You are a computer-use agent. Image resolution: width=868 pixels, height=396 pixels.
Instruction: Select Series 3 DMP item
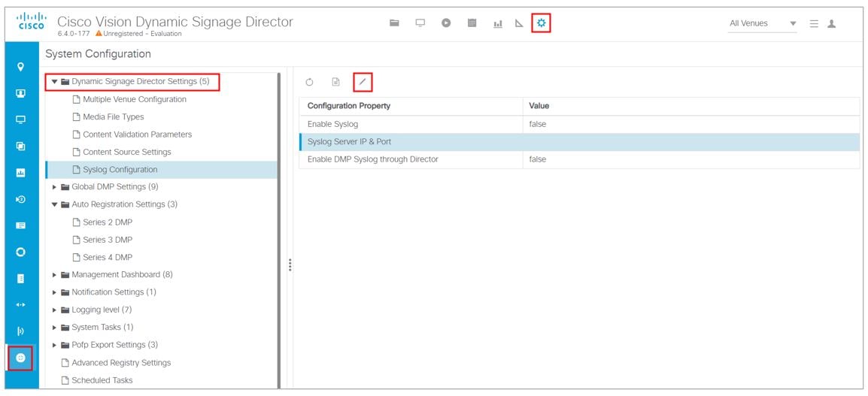tap(108, 240)
